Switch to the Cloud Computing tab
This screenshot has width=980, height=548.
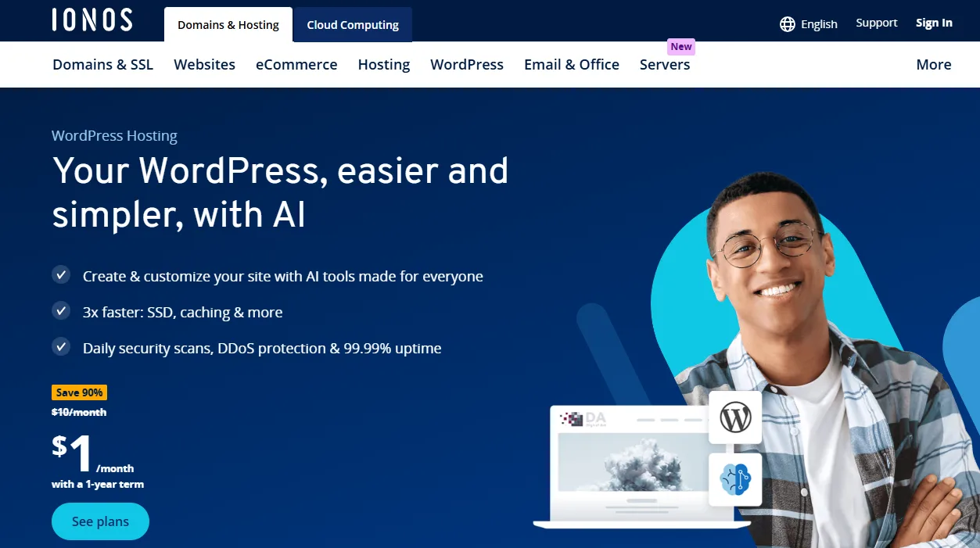(x=353, y=25)
